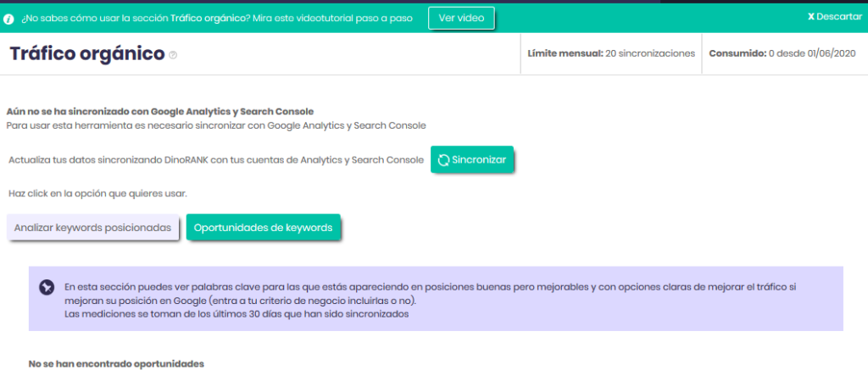This screenshot has width=868, height=381.
Task: Click the Para usar esta herramienta text
Action: pos(215,125)
